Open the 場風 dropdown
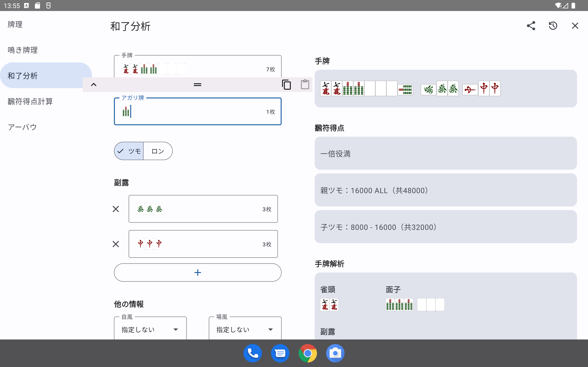Screen dimensions: 588x367 pyautogui.click(x=245, y=329)
